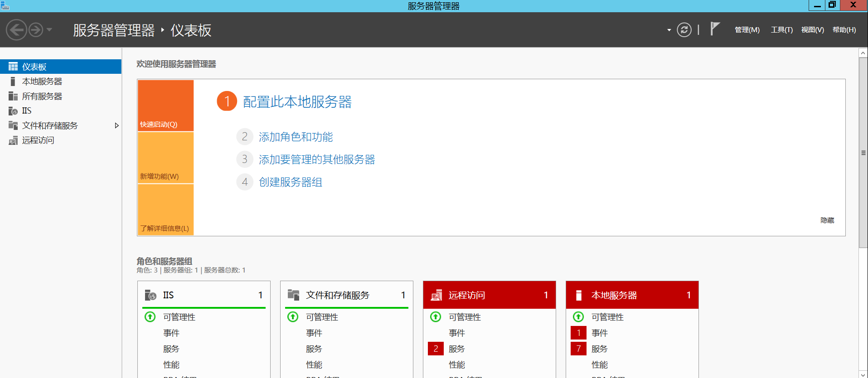Open the 视图(V) menu
The height and width of the screenshot is (378, 868).
tap(812, 30)
